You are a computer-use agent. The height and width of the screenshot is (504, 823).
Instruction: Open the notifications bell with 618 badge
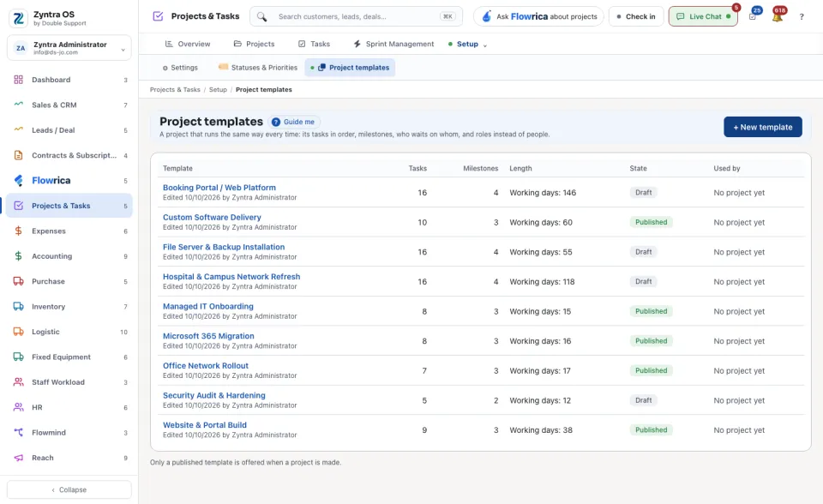click(x=778, y=17)
